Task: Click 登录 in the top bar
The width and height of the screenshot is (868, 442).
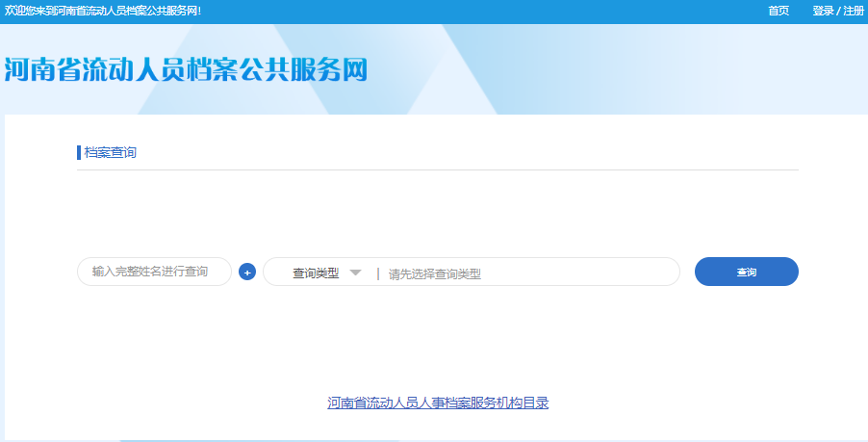Action: tap(823, 11)
